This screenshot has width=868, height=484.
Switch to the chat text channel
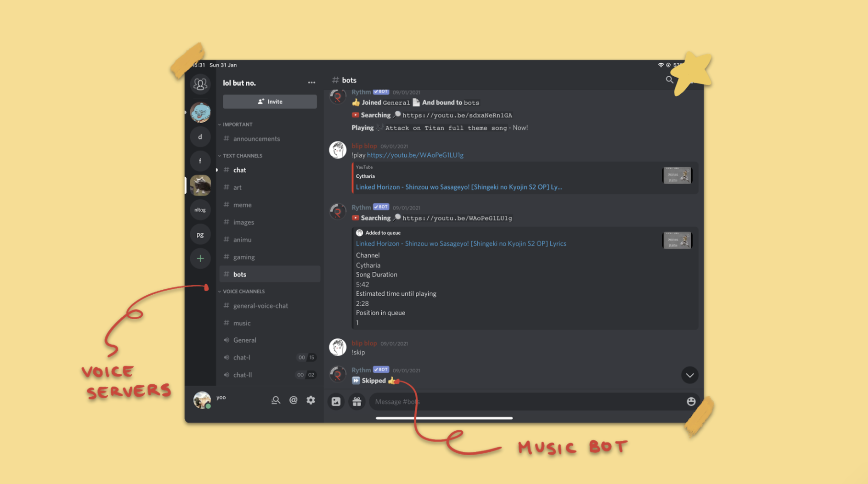[x=240, y=170]
